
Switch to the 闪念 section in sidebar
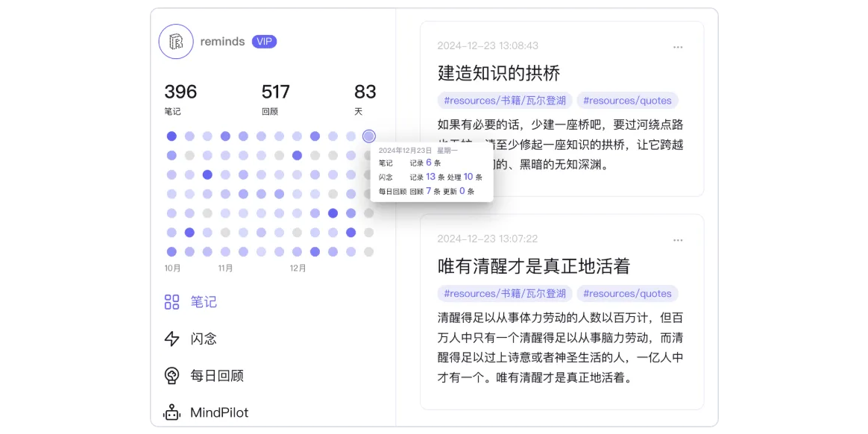[204, 339]
